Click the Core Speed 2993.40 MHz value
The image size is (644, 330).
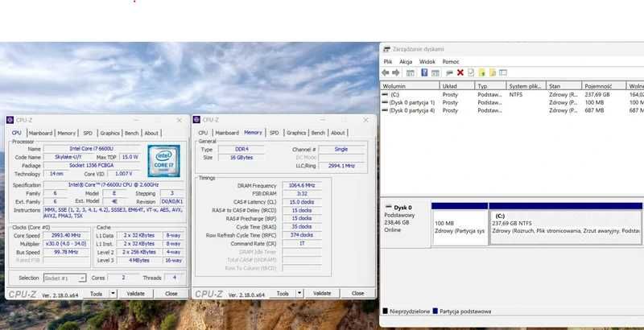coord(66,235)
